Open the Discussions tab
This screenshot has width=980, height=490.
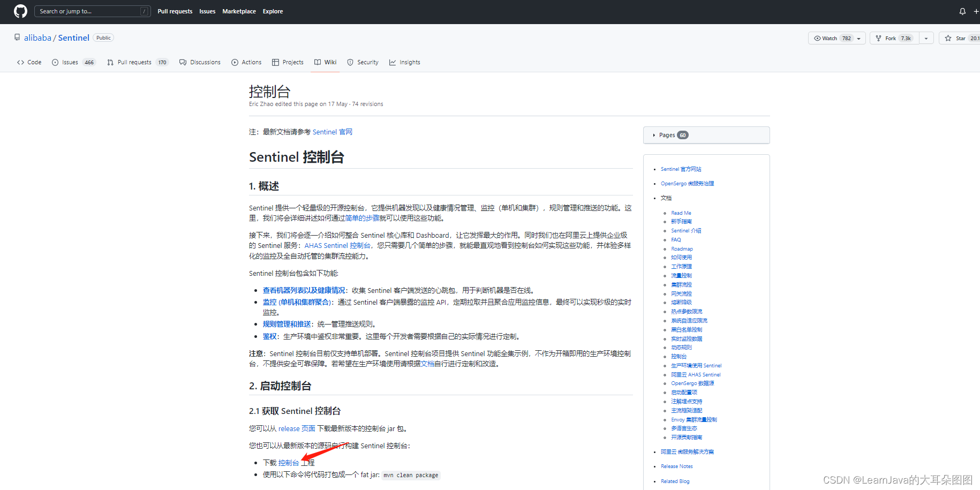pos(200,62)
